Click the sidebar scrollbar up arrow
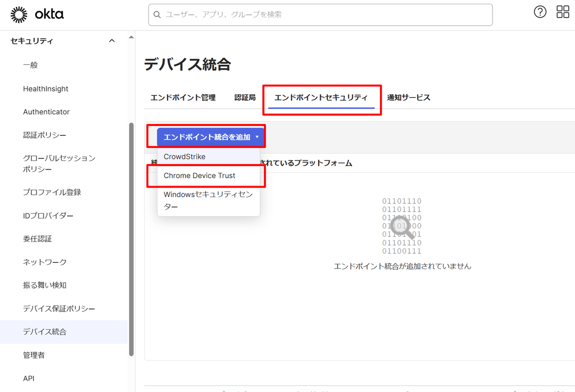 coord(131,37)
